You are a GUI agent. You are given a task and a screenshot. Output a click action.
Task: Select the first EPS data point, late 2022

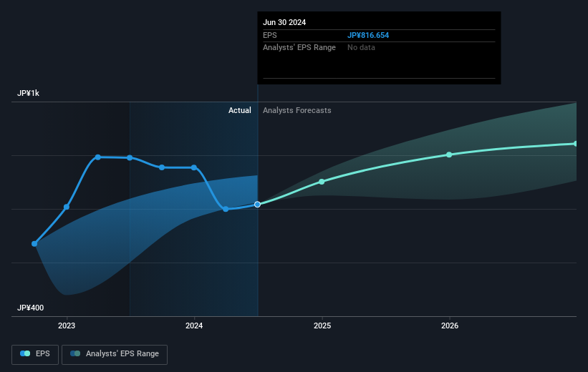(x=34, y=244)
